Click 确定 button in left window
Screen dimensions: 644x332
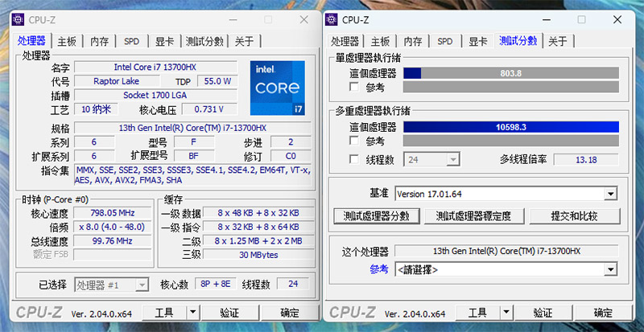pos(290,313)
